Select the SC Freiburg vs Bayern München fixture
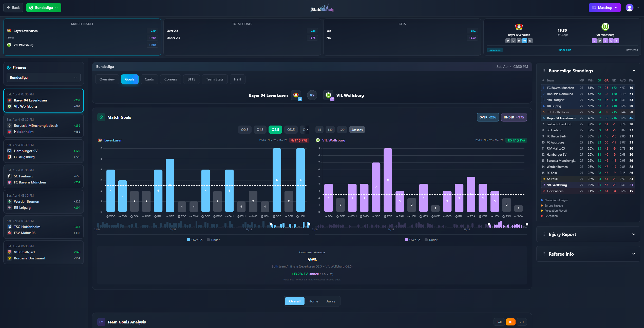Viewport: 644px width, 328px height. pos(43,176)
